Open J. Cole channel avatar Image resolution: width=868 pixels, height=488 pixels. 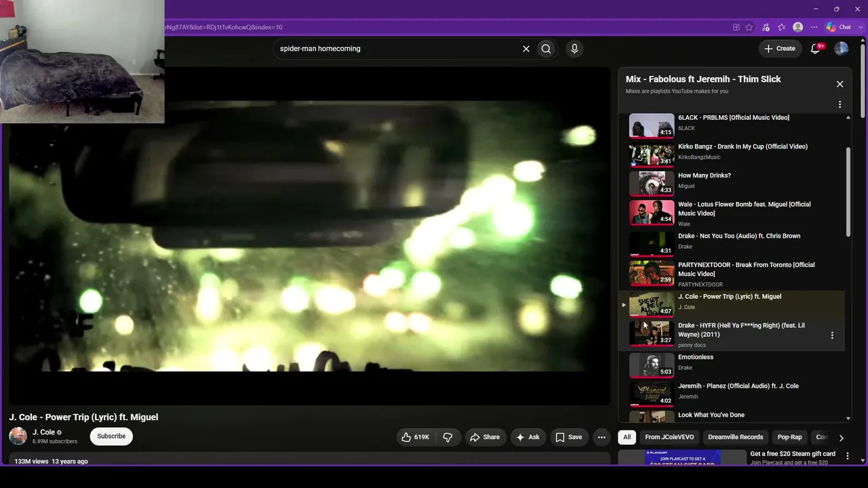tap(18, 436)
